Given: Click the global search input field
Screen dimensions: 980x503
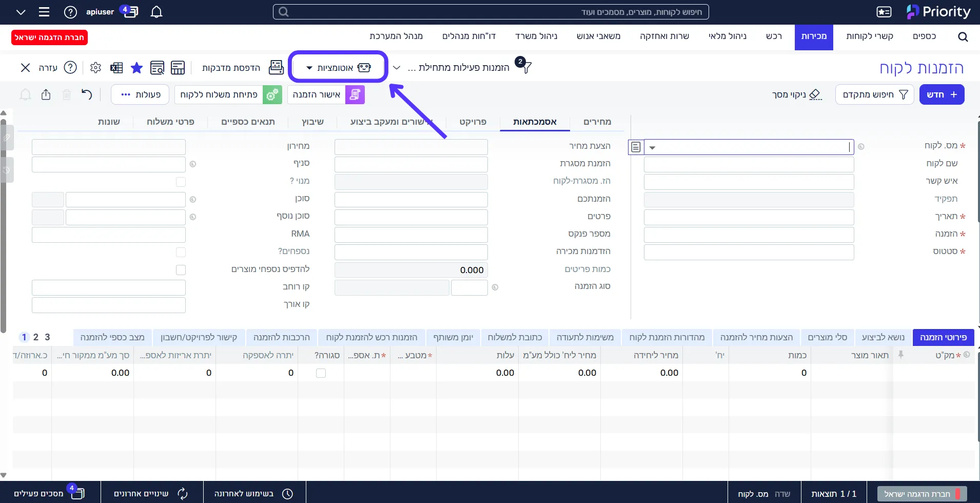Looking at the screenshot, I should pos(491,12).
